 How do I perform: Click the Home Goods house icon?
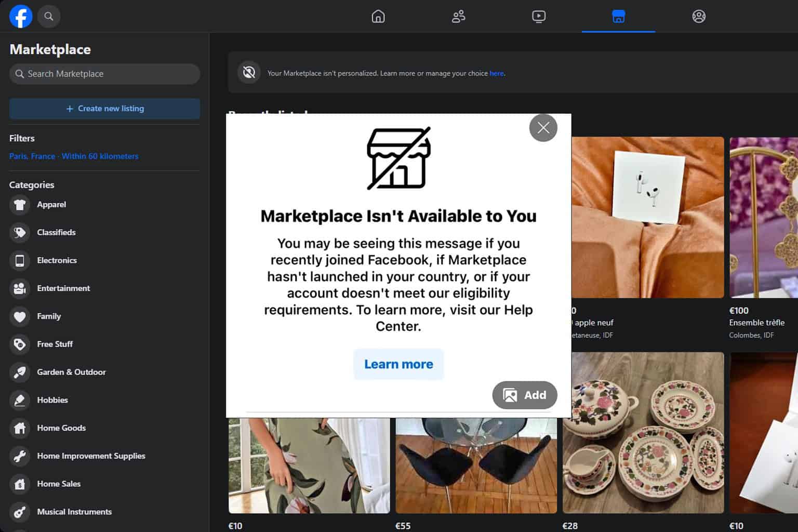coord(20,428)
